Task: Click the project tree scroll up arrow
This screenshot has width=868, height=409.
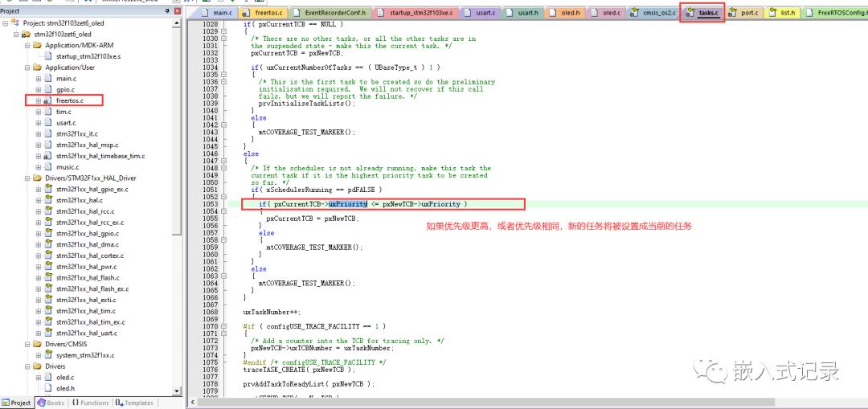Action: pos(177,23)
